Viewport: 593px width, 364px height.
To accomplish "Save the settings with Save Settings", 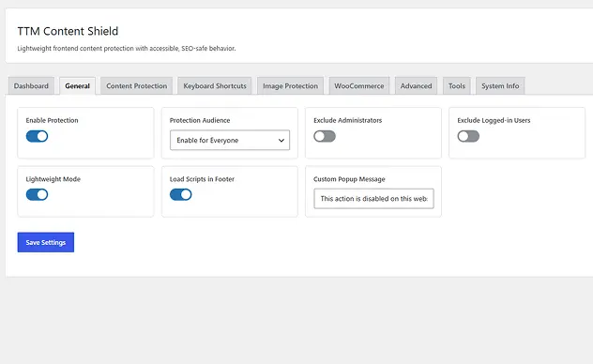I will (x=46, y=242).
